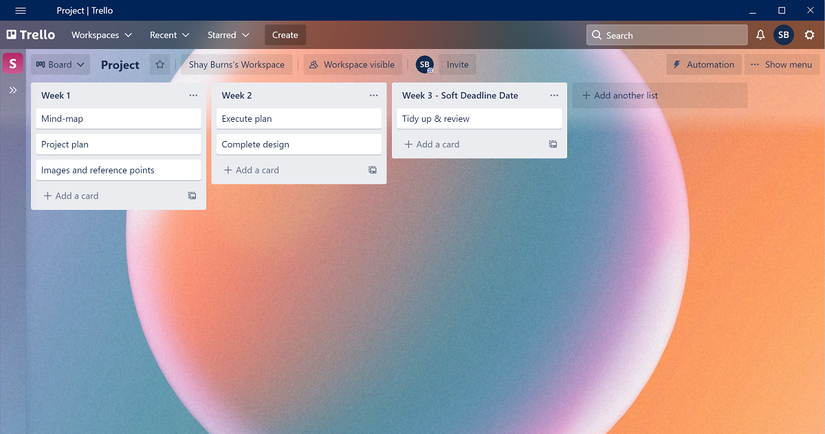Click the Trello logo home link
The height and width of the screenshot is (434, 825).
31,35
